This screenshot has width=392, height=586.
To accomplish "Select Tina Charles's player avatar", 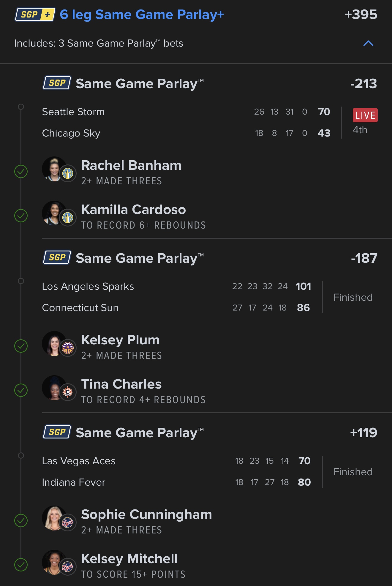I will (x=55, y=388).
